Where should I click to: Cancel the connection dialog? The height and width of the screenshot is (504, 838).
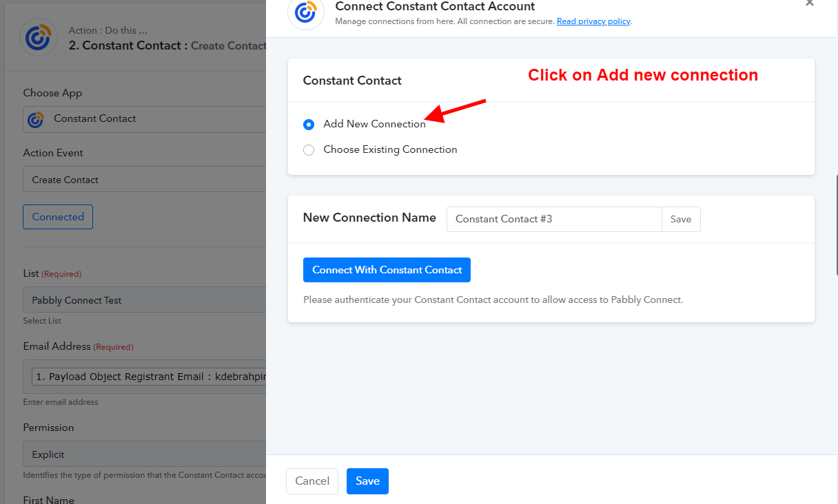(x=312, y=481)
